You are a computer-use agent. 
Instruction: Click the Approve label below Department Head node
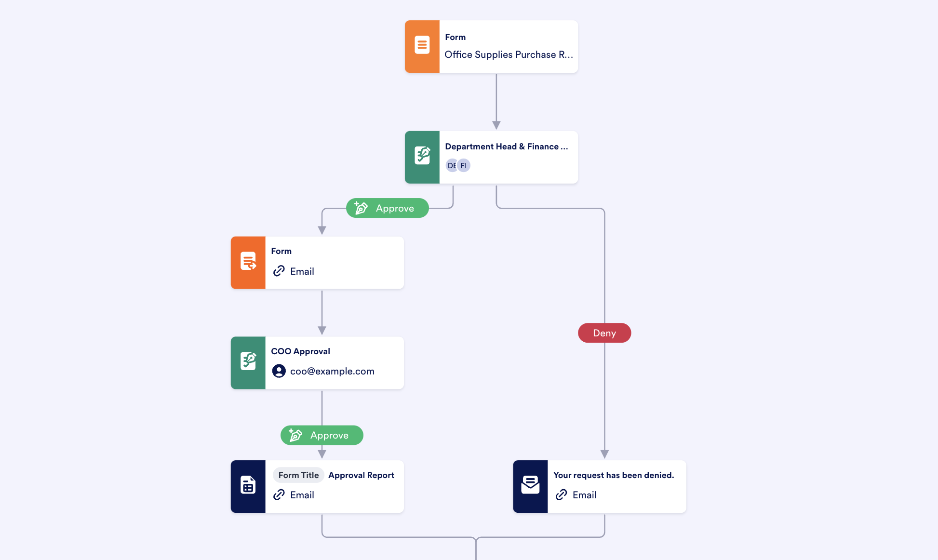(388, 208)
